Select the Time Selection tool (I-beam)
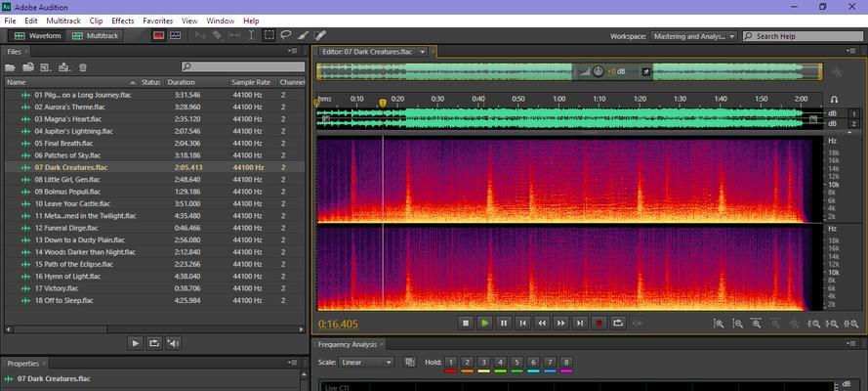Image resolution: width=868 pixels, height=391 pixels. tap(251, 35)
